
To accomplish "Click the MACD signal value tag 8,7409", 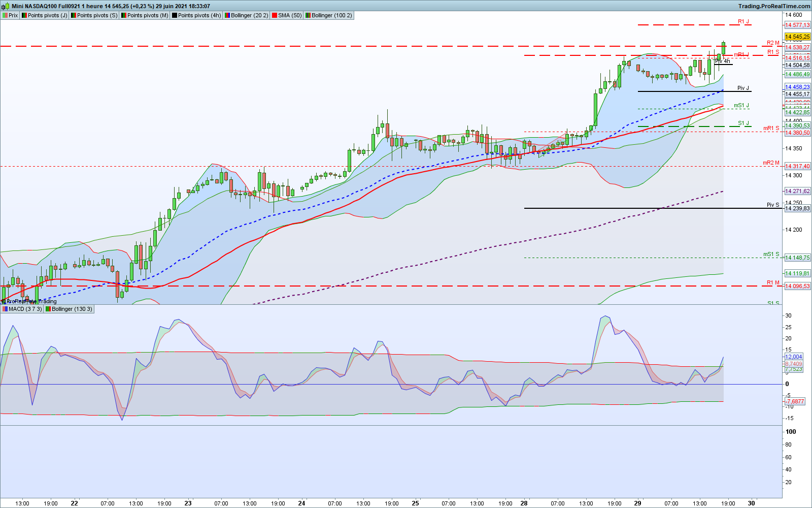I will click(x=794, y=364).
